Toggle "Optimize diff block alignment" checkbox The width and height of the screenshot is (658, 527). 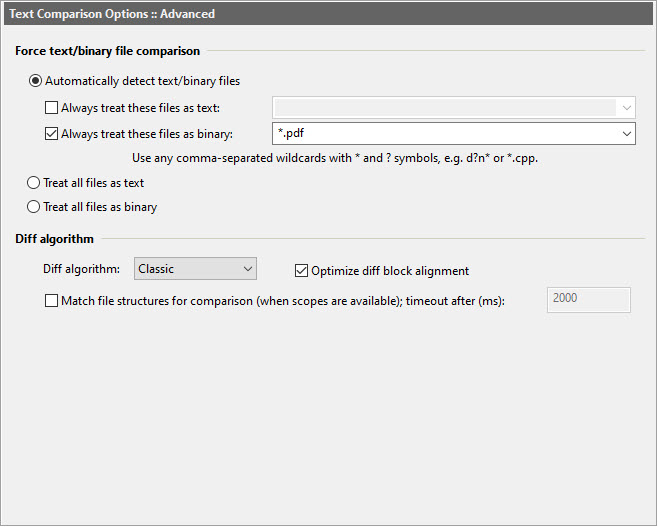301,270
